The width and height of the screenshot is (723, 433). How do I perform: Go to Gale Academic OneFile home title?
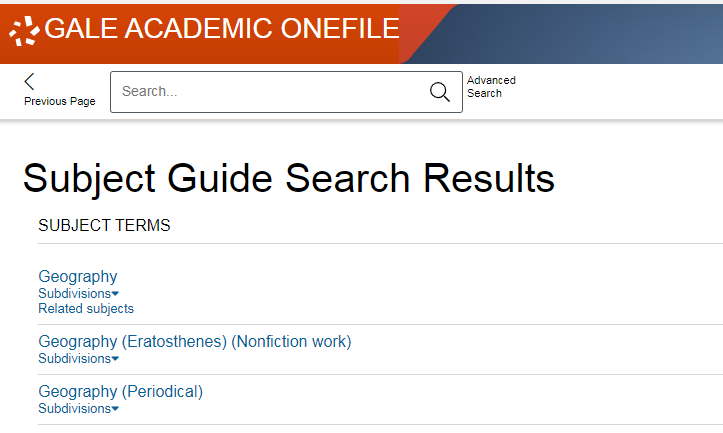(x=222, y=30)
